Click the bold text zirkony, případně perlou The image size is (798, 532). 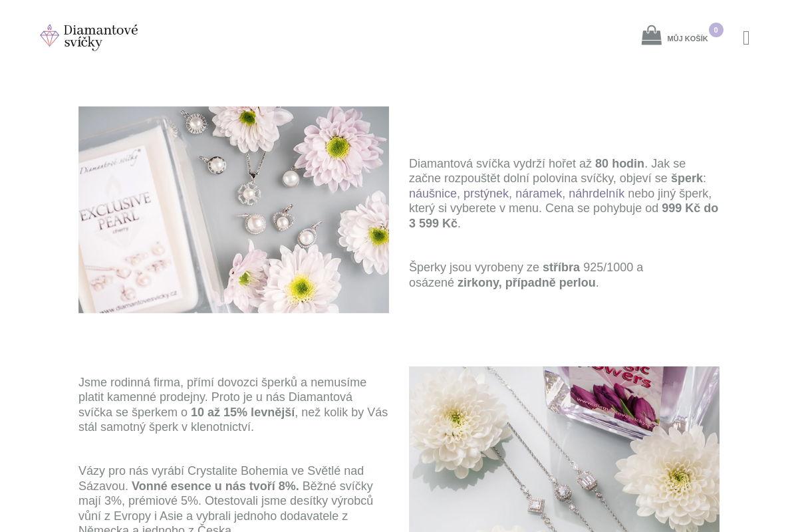coord(527,283)
